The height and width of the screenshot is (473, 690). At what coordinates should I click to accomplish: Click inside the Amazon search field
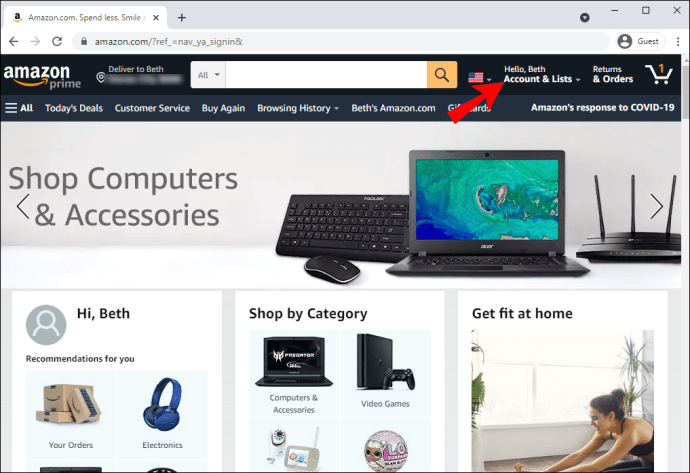pos(326,75)
